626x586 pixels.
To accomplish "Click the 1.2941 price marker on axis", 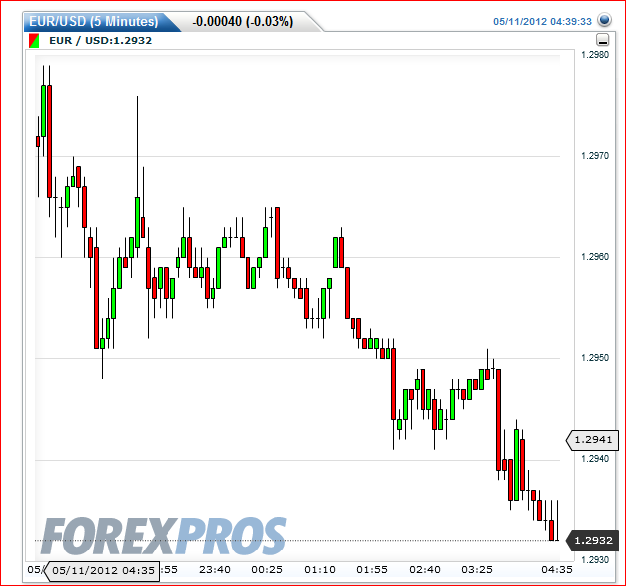I will coord(592,440).
